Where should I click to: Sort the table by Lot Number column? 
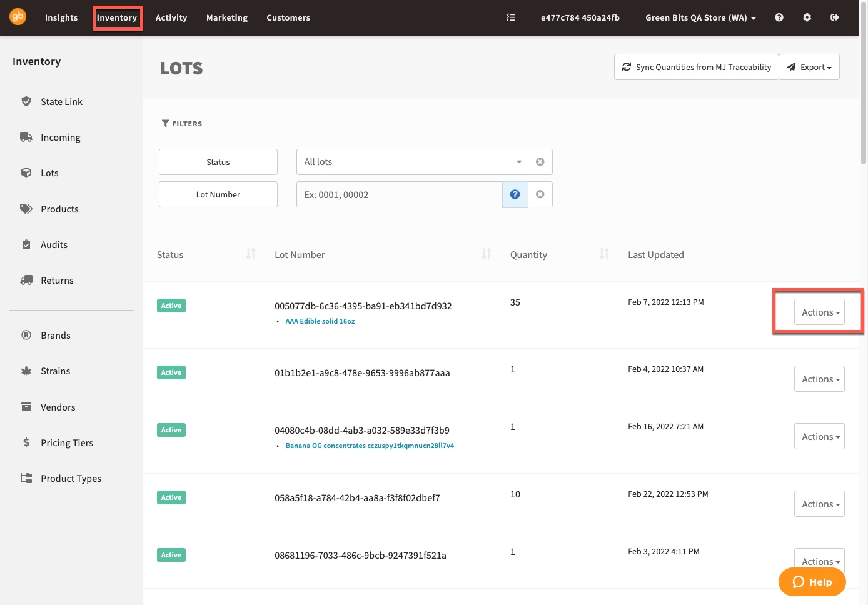[487, 254]
